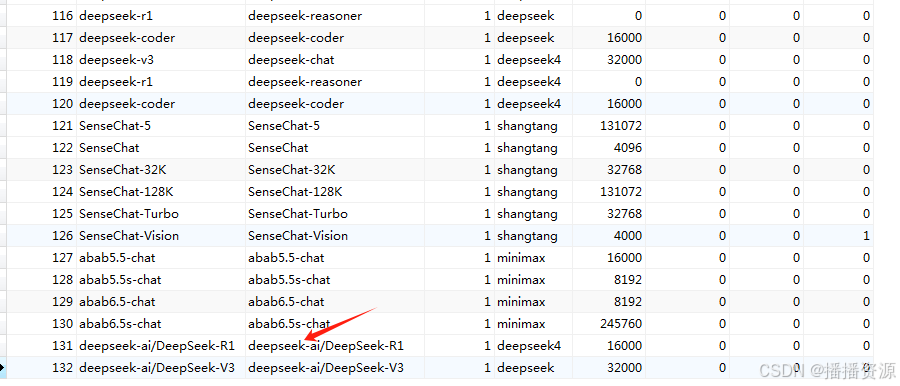
Task: Click the 'abab5.5s-chat' model cell in row 128
Action: coord(289,280)
